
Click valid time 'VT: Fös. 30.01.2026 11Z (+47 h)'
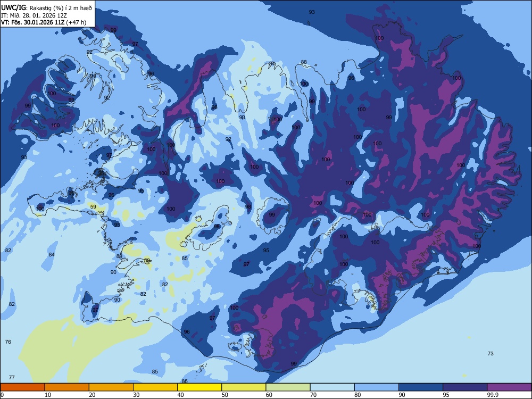(44, 22)
